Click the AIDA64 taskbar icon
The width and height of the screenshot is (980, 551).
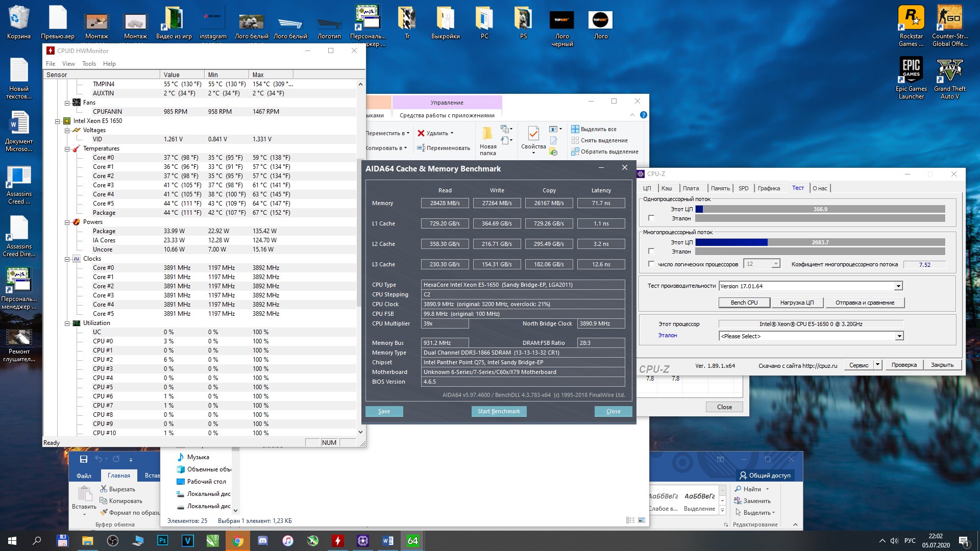point(412,541)
